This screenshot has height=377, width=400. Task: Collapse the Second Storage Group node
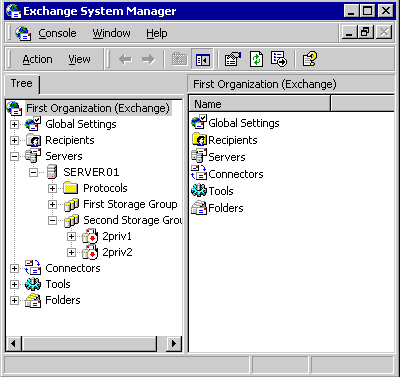tap(52, 220)
